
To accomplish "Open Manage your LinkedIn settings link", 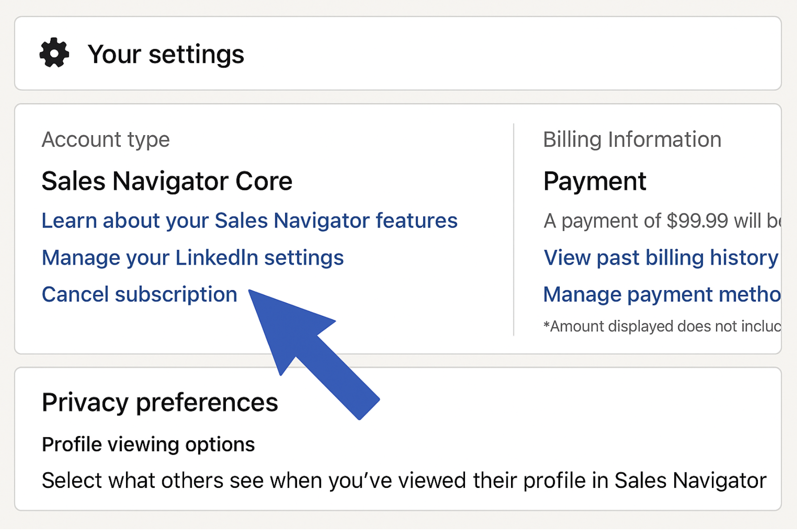I will click(x=193, y=258).
